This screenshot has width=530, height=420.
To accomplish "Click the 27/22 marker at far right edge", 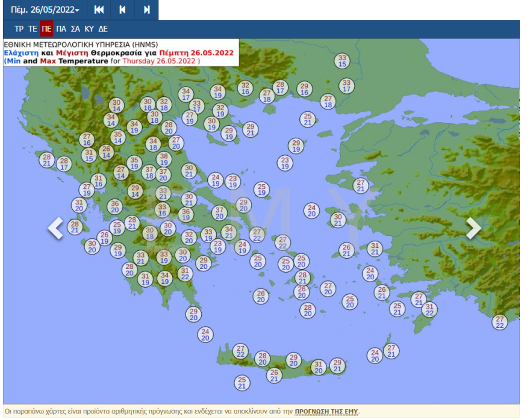I will coord(499,322).
